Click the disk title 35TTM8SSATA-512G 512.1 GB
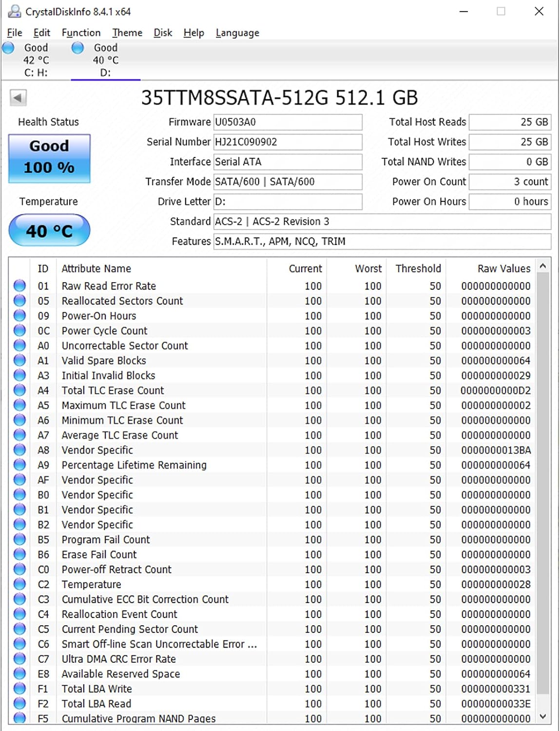Screen dimensions: 560x731 pyautogui.click(x=279, y=97)
